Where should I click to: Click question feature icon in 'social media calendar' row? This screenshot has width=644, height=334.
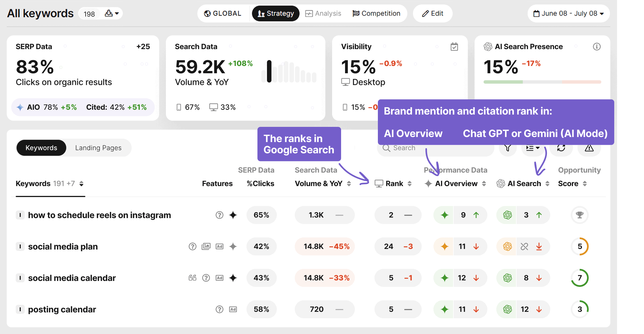point(206,278)
